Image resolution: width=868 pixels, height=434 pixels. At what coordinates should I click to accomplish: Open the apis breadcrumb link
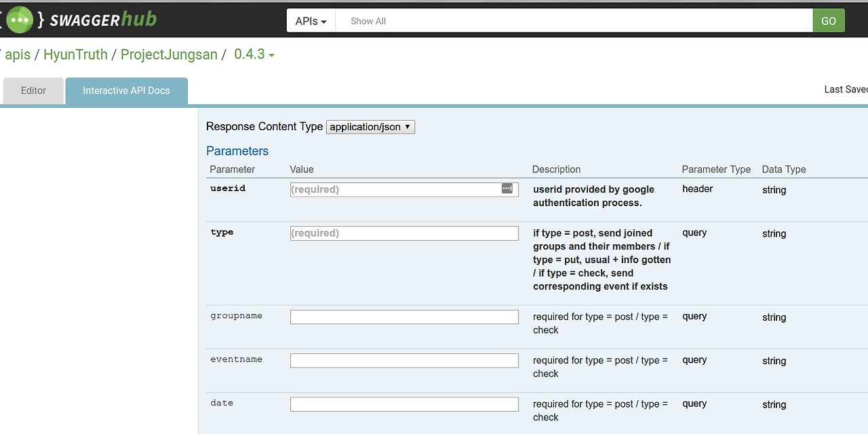(x=18, y=55)
